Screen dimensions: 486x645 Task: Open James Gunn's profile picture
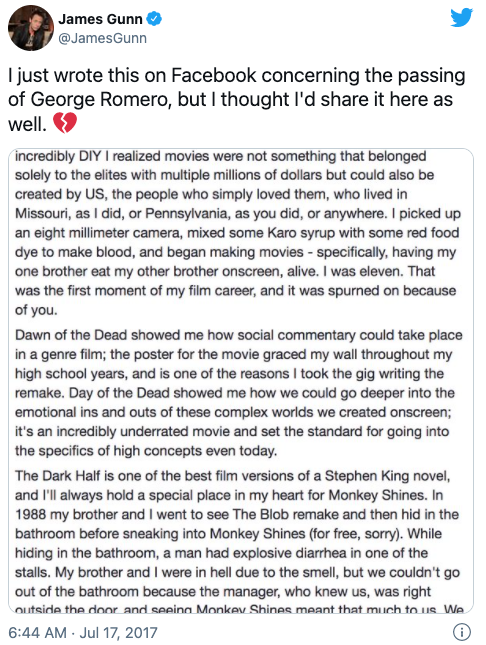(31, 28)
